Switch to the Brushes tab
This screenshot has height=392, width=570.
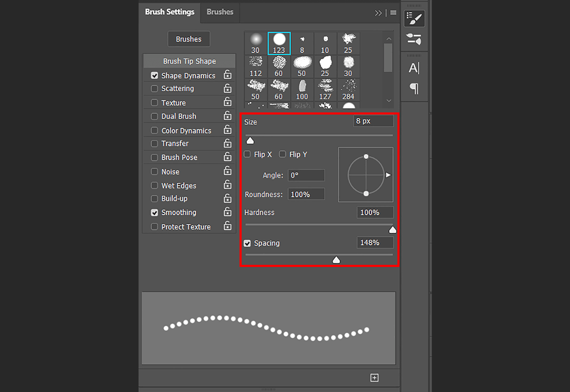pos(220,12)
